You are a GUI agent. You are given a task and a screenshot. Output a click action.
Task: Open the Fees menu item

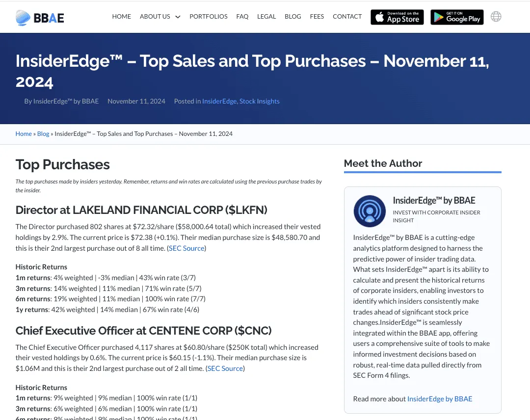click(x=317, y=17)
